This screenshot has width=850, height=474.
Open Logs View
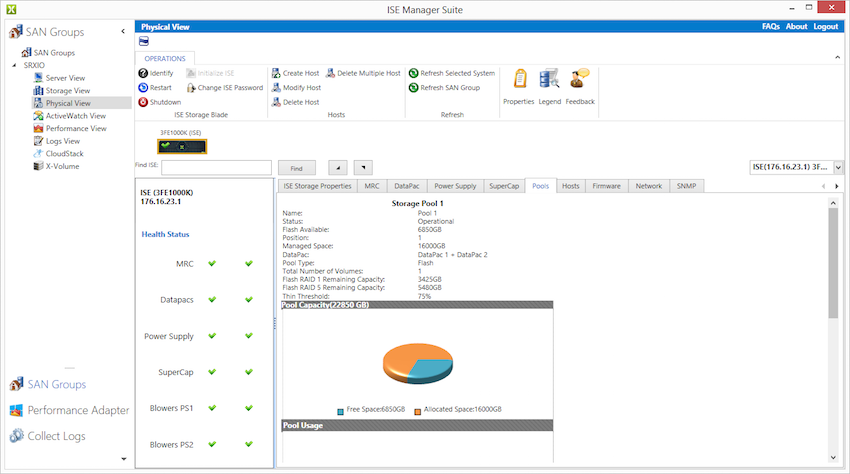pyautogui.click(x=57, y=141)
